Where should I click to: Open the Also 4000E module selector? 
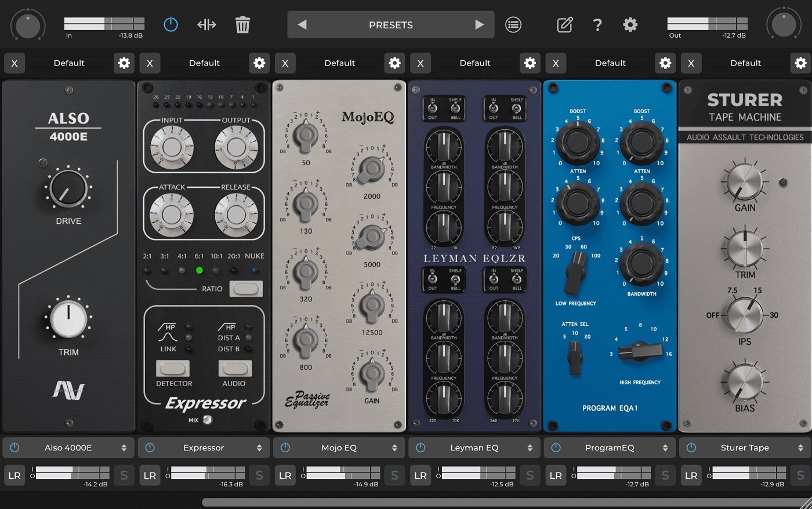(68, 447)
